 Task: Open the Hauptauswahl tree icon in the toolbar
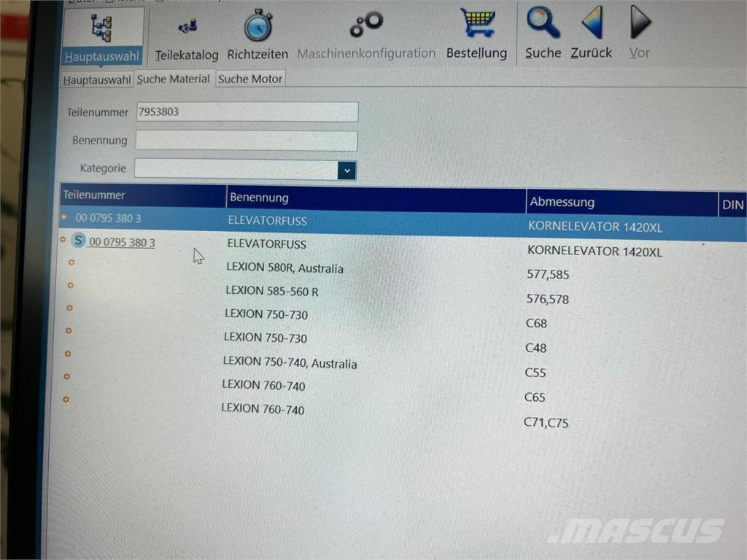[x=101, y=28]
